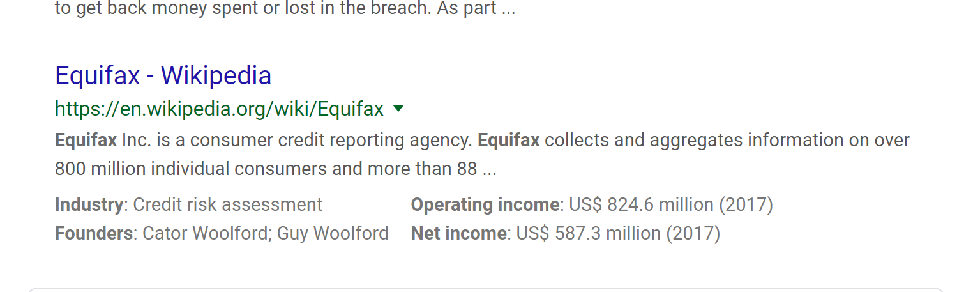Viewport: 980px width, 292px height.
Task: Click the bold Industry label
Action: click(89, 204)
